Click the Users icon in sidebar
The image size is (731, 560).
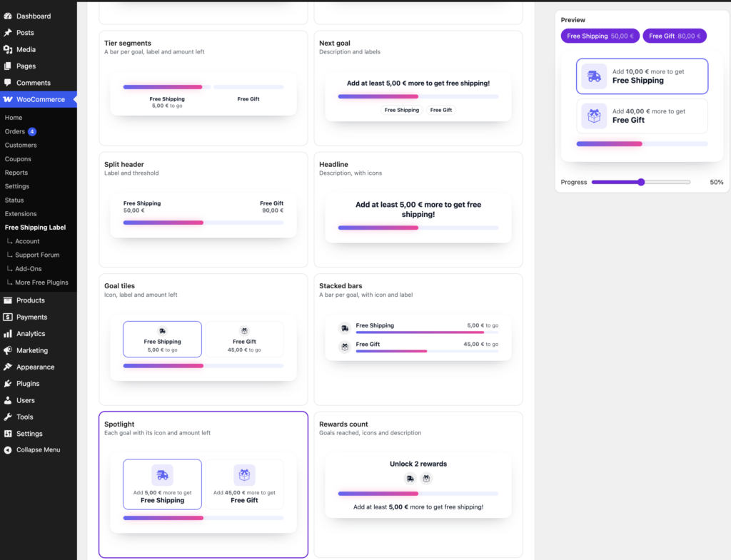[x=8, y=400]
